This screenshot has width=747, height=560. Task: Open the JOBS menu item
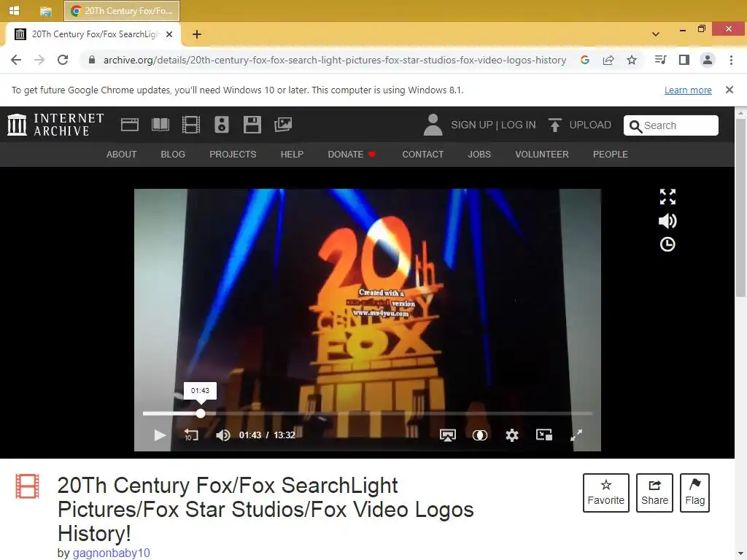[x=479, y=155]
